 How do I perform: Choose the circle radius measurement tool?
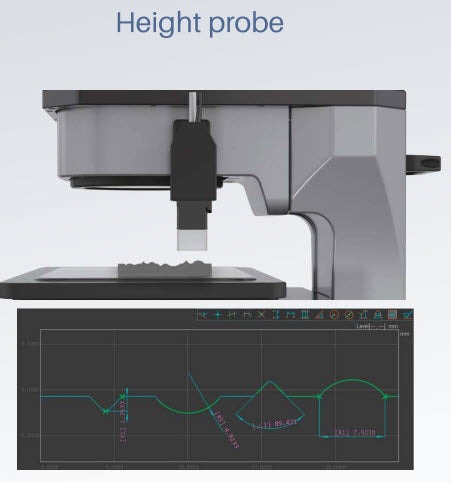[x=334, y=314]
